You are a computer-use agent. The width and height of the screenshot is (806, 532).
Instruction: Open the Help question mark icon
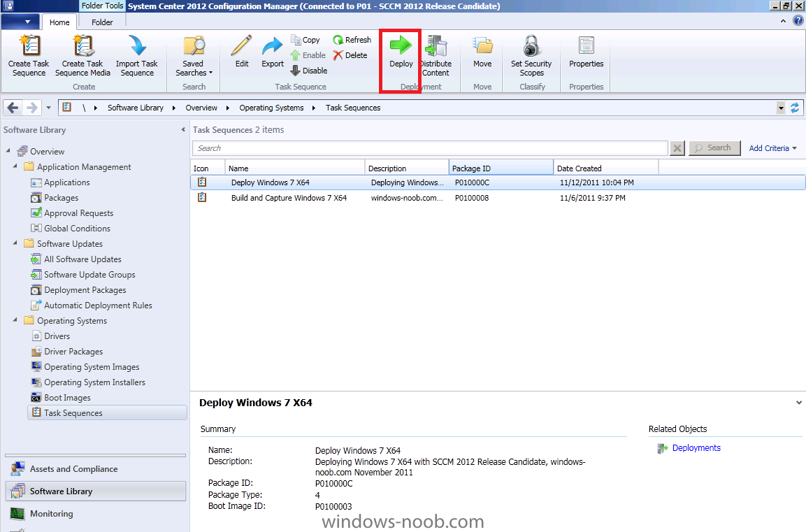coord(798,20)
